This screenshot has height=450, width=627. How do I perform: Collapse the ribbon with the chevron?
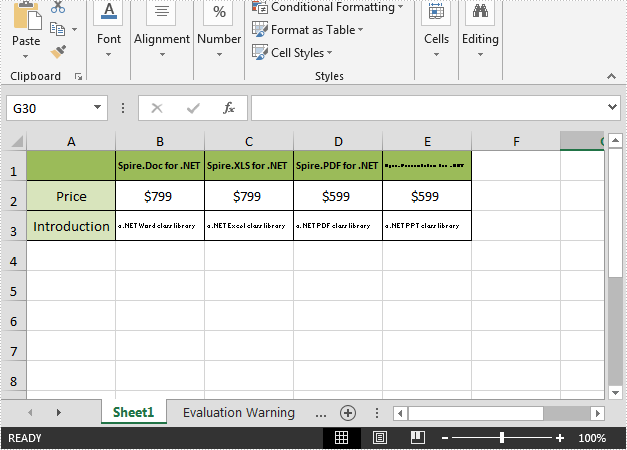611,76
